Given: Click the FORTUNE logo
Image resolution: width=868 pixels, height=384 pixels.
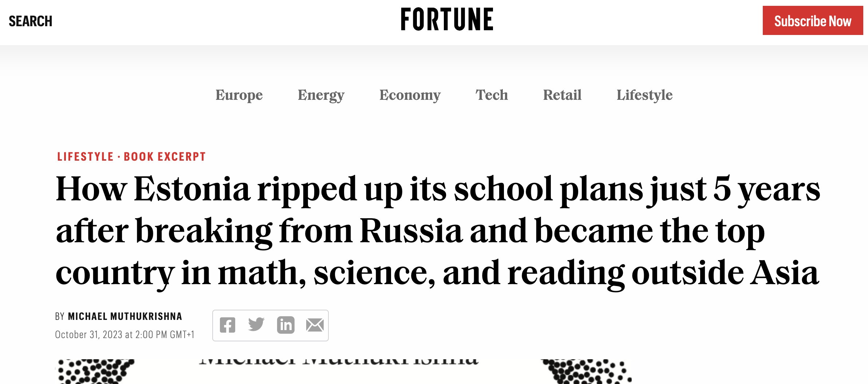Looking at the screenshot, I should 447,20.
